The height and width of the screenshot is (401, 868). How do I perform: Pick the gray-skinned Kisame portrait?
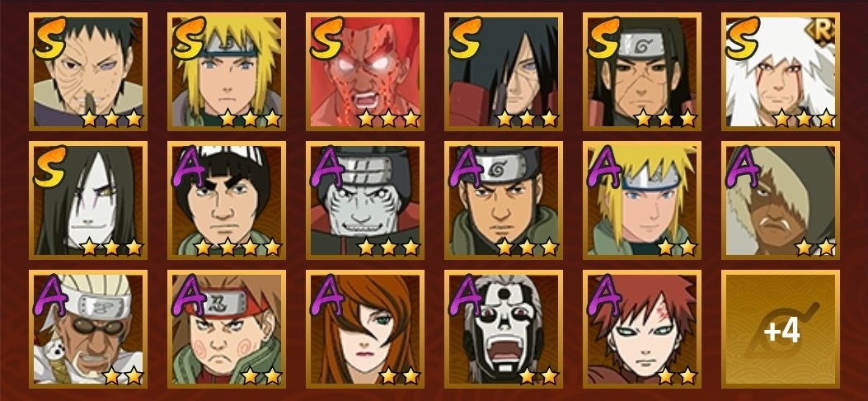(x=365, y=200)
